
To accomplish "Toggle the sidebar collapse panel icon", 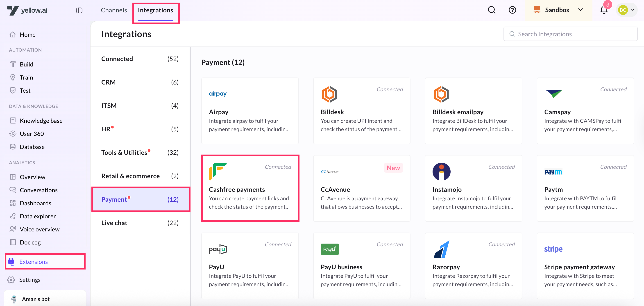I will (79, 10).
